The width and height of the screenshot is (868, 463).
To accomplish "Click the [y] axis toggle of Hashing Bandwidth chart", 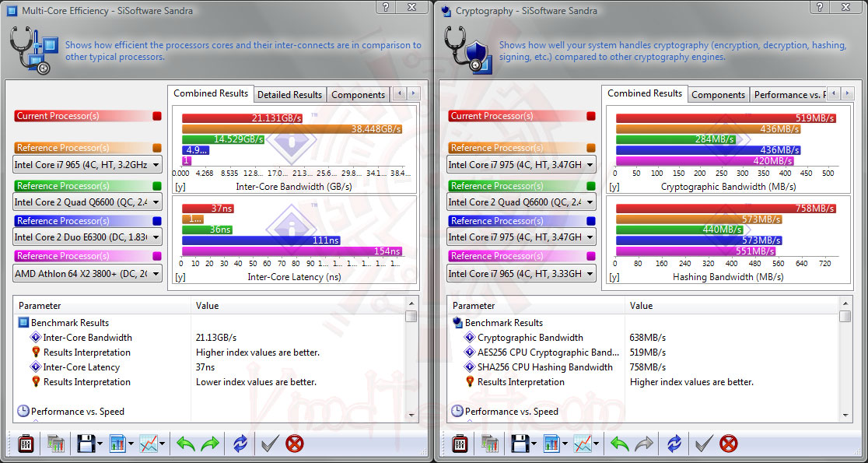I will [x=614, y=277].
